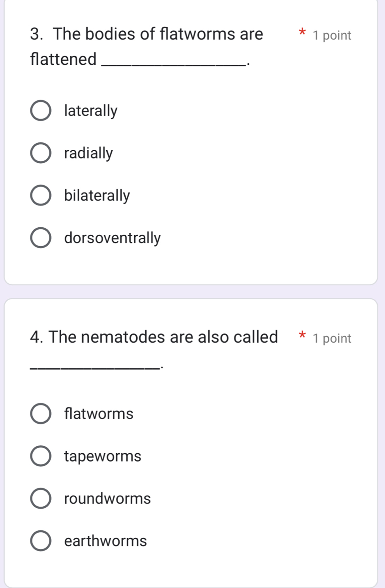Mark the 'roundworms' radio button circle
Screen dimensions: 385x588
[41, 499]
